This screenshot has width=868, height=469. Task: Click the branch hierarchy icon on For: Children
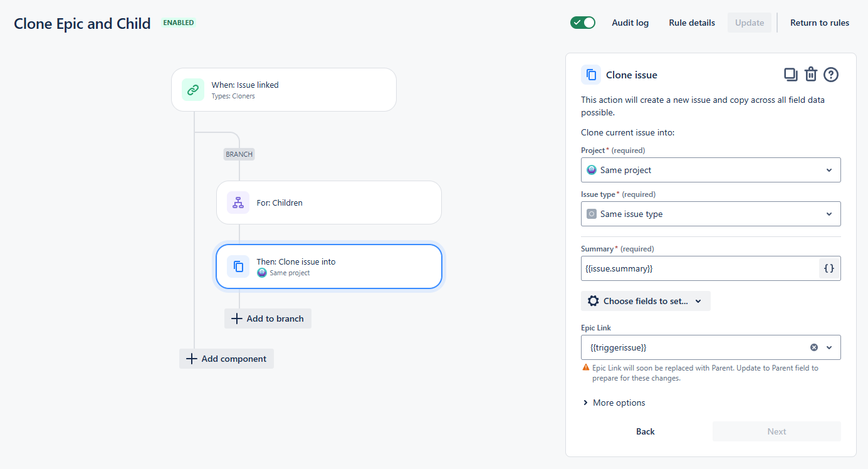238,203
